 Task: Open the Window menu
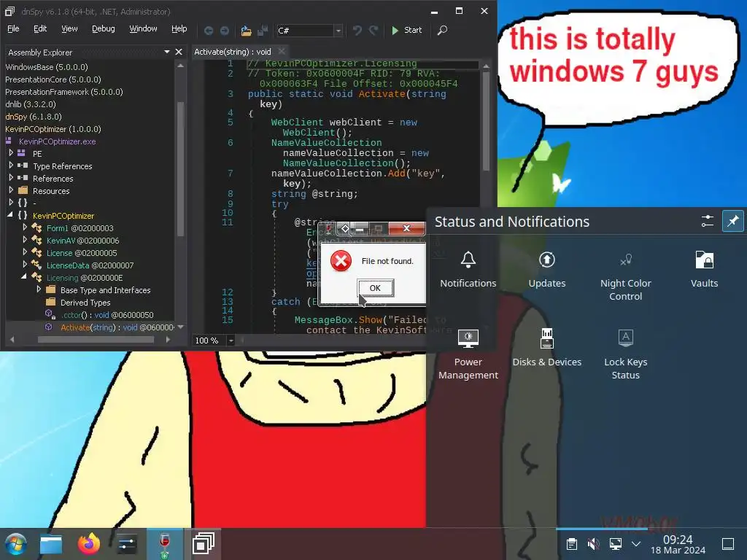pos(144,28)
